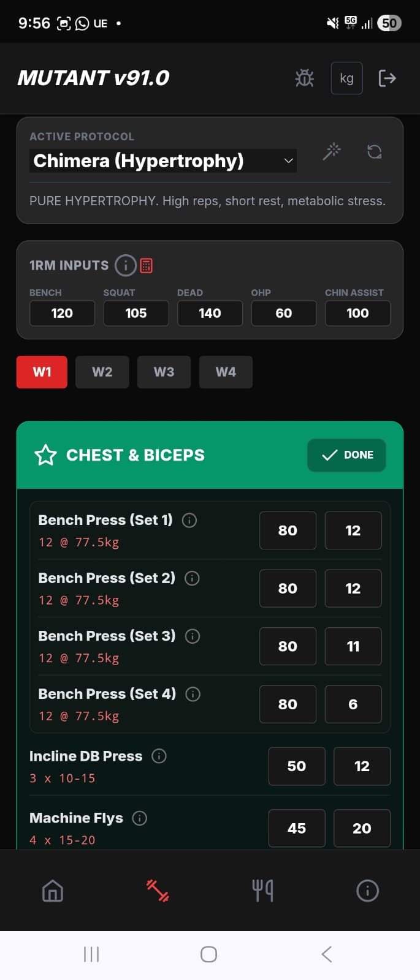Reset protocol with the refresh icon
Screen dimensions: 420x980
tap(374, 151)
